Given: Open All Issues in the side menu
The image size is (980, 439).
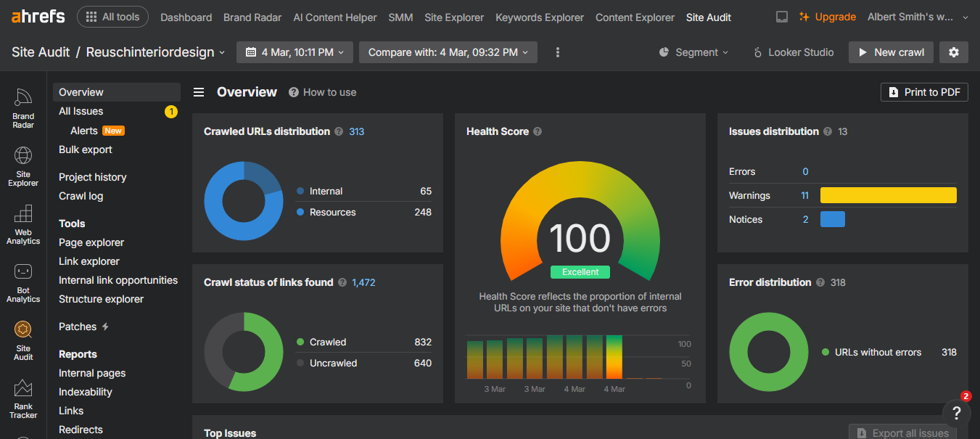Looking at the screenshot, I should [x=81, y=111].
